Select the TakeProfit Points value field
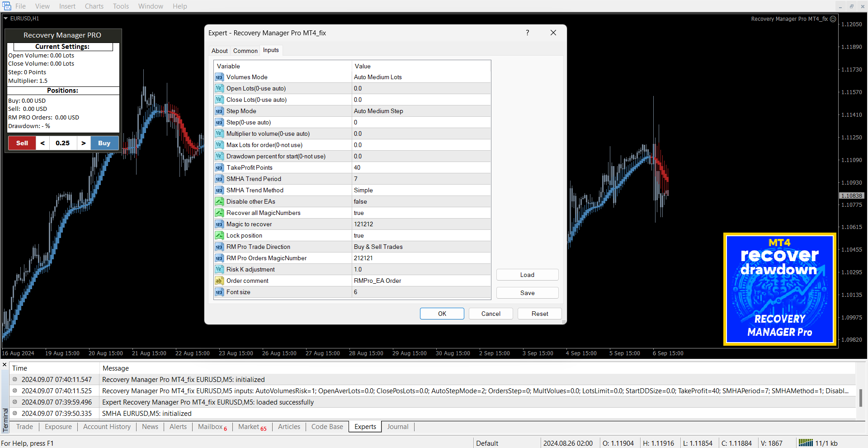This screenshot has height=448, width=868. coord(420,168)
